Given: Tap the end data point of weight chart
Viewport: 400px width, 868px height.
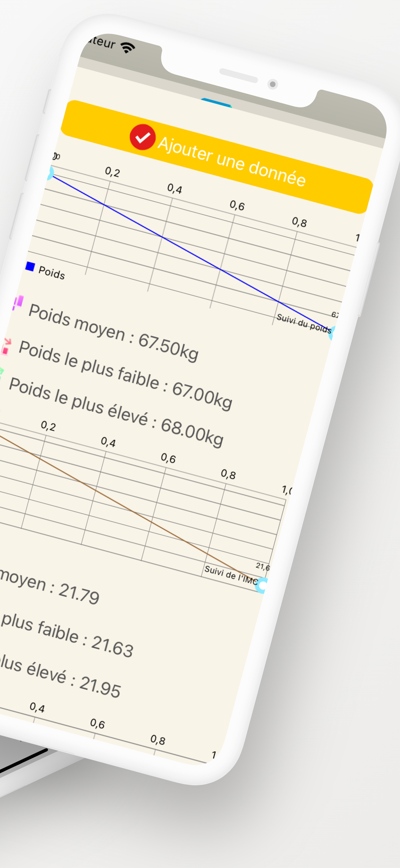Looking at the screenshot, I should tap(332, 333).
